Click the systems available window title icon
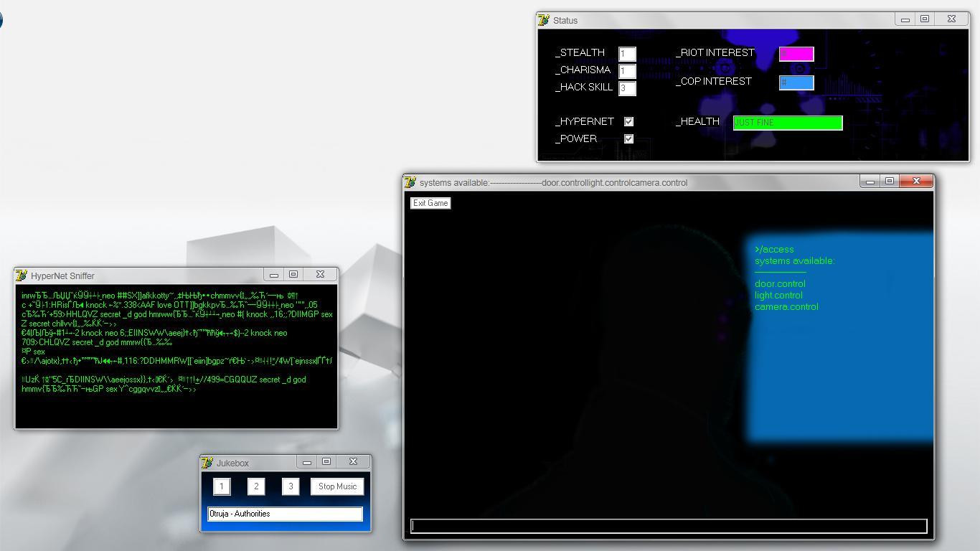The image size is (980, 551). point(410,182)
